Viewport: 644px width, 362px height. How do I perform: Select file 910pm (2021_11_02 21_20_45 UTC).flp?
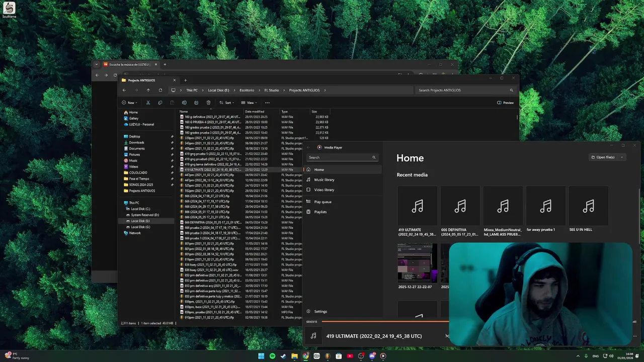(209, 317)
